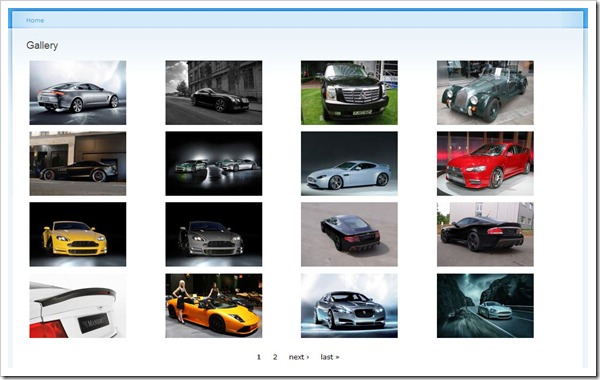The image size is (600, 380).
Task: Open the green vintage Morgan roadster thumbnail
Action: [485, 93]
